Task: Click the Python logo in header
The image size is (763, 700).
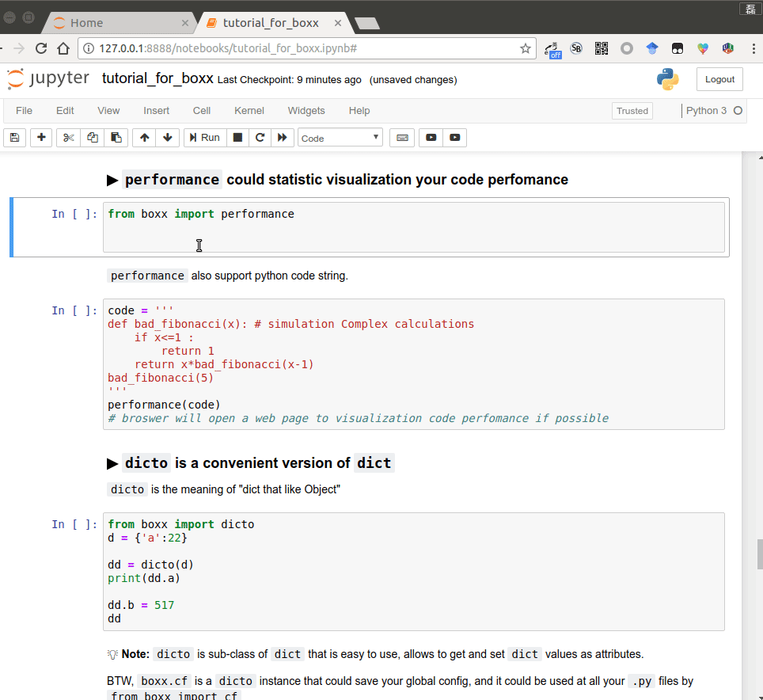Action: point(668,79)
